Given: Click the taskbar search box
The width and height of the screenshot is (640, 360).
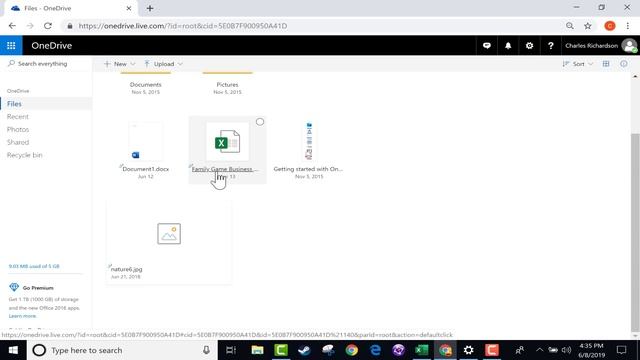Looking at the screenshot, I should click(x=122, y=350).
